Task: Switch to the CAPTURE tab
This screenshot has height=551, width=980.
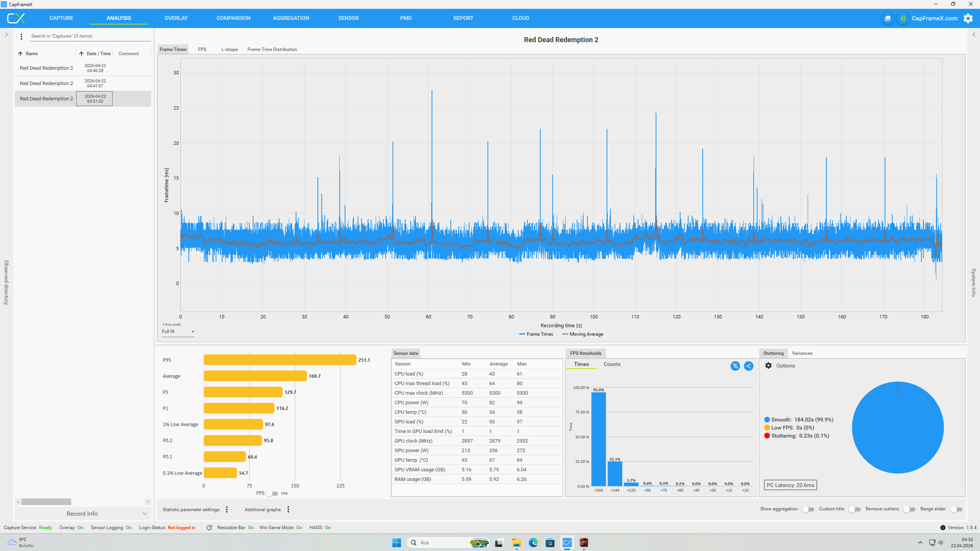Action: pos(61,18)
